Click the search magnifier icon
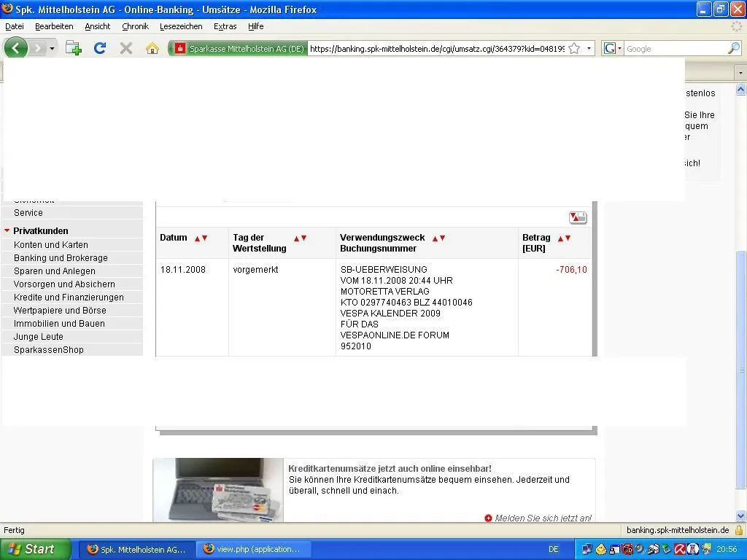 coord(733,49)
